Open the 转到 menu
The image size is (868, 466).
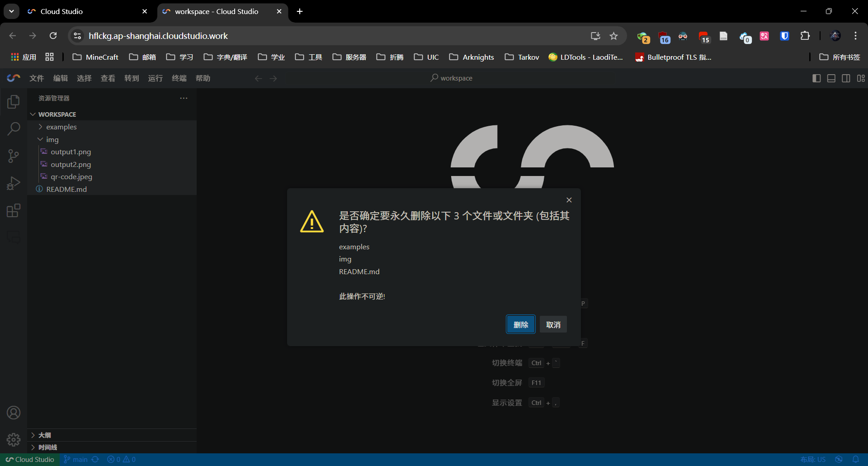(132, 78)
